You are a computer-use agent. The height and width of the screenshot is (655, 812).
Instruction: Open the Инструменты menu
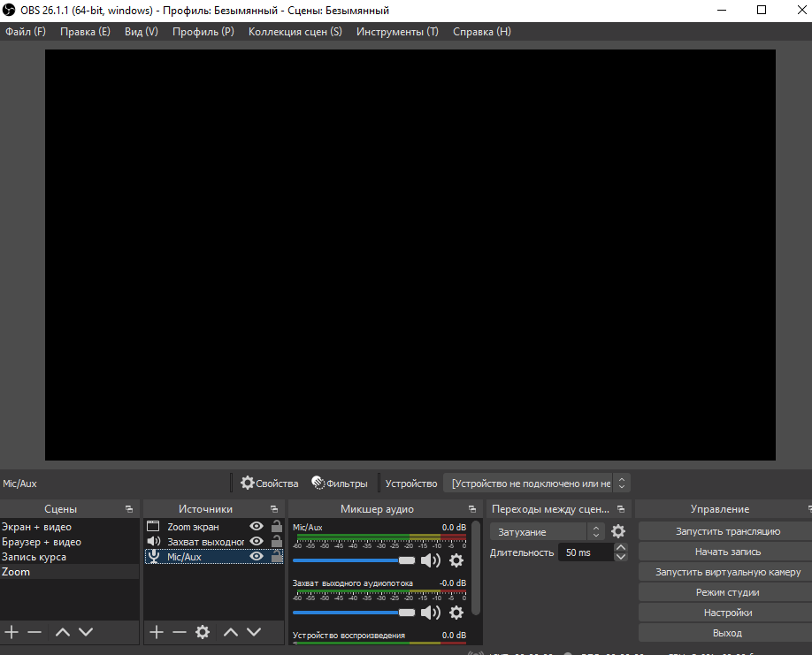pos(396,32)
